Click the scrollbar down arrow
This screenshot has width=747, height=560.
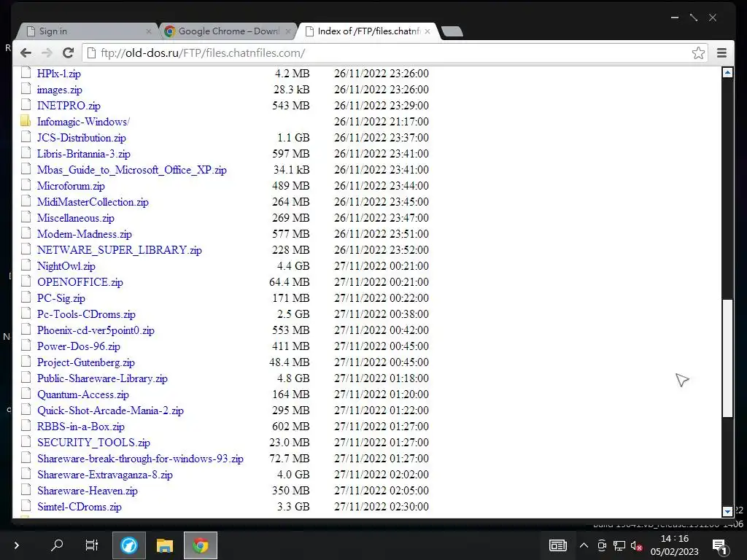pos(727,511)
